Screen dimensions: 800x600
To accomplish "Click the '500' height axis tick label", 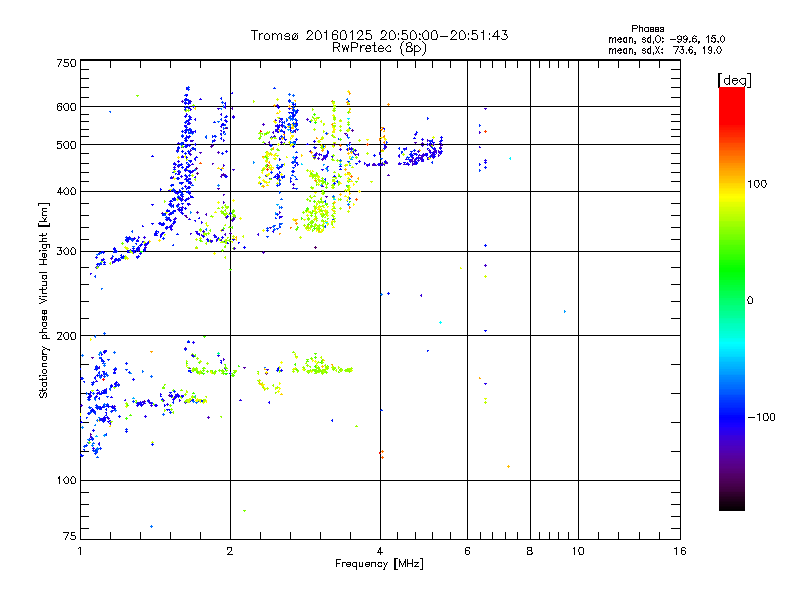I will pyautogui.click(x=66, y=145).
